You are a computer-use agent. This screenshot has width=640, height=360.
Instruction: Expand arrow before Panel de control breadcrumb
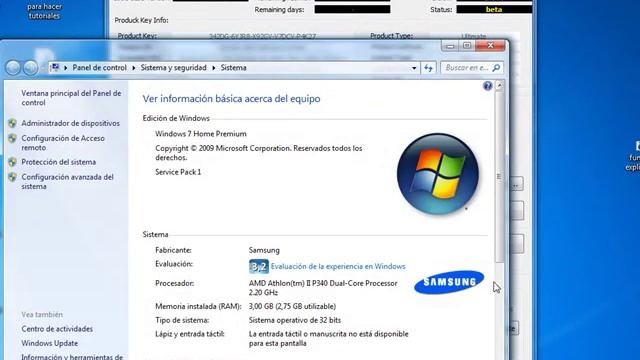(x=66, y=68)
